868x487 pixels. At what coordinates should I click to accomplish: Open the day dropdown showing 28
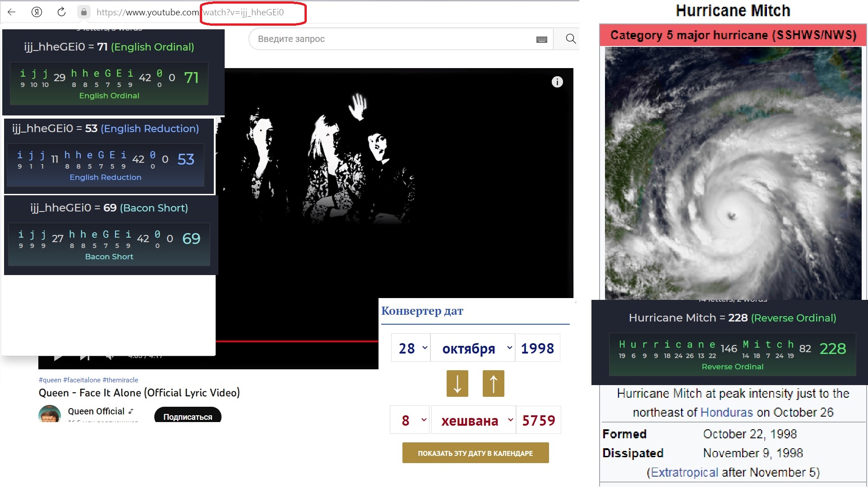[x=411, y=348]
